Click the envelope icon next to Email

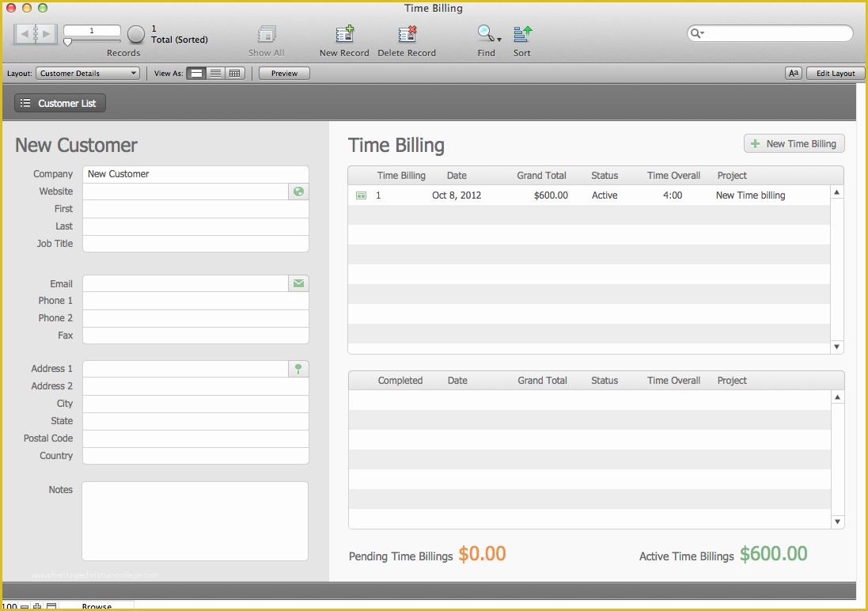(298, 283)
